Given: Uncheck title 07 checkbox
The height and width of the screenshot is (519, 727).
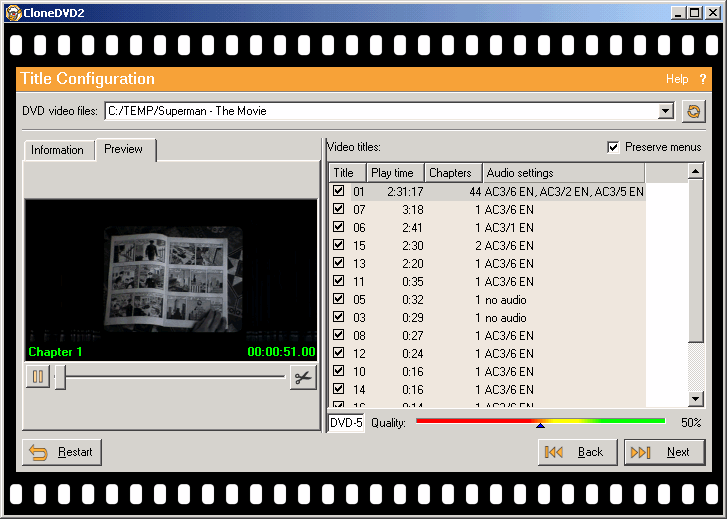Looking at the screenshot, I should [338, 209].
